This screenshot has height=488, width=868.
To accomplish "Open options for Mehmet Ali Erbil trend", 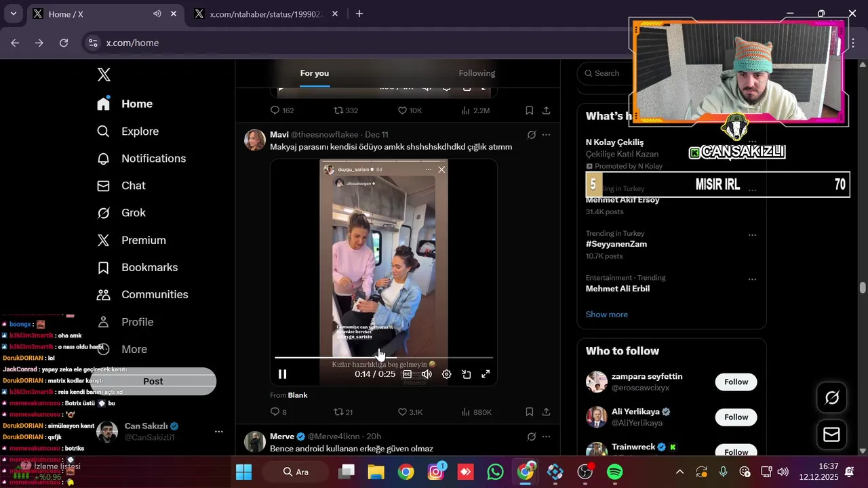I will (x=752, y=279).
